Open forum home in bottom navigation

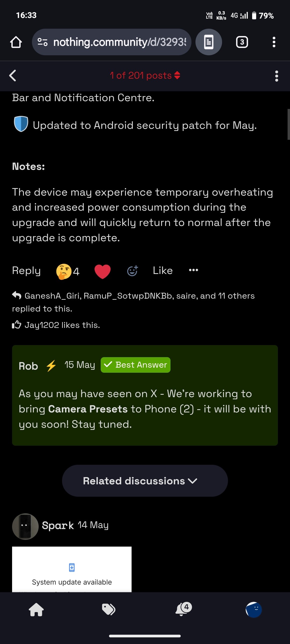[36, 609]
